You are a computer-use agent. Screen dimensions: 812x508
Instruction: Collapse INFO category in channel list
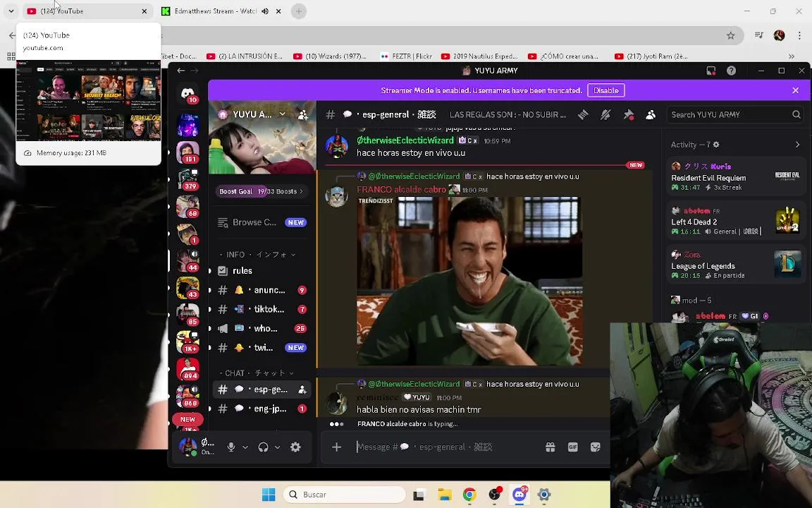(257, 255)
